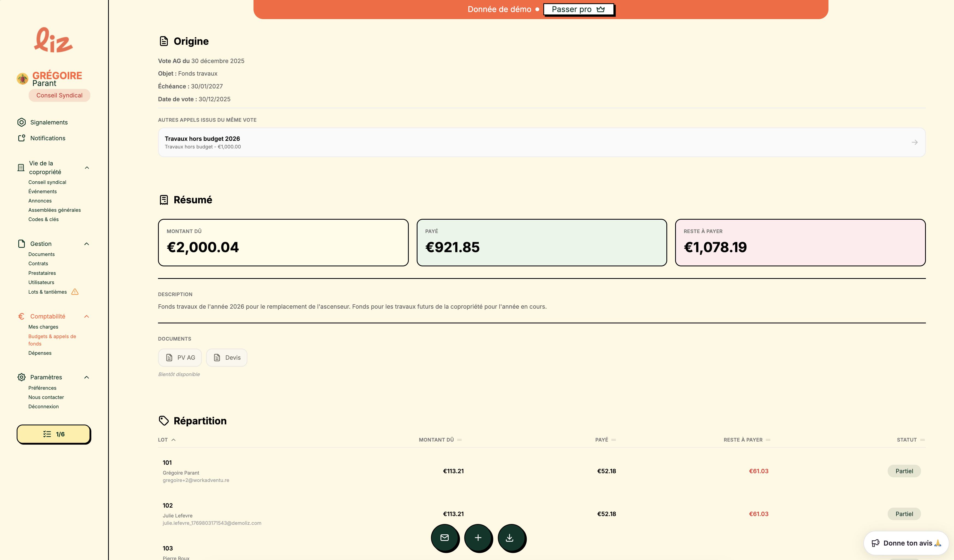Sort by PAYÉ column header

point(605,440)
